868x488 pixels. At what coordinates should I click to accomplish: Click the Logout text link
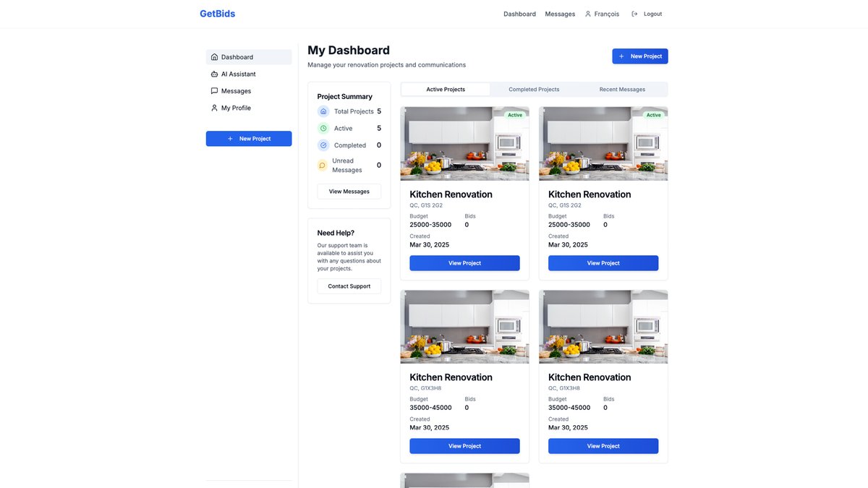(x=652, y=14)
